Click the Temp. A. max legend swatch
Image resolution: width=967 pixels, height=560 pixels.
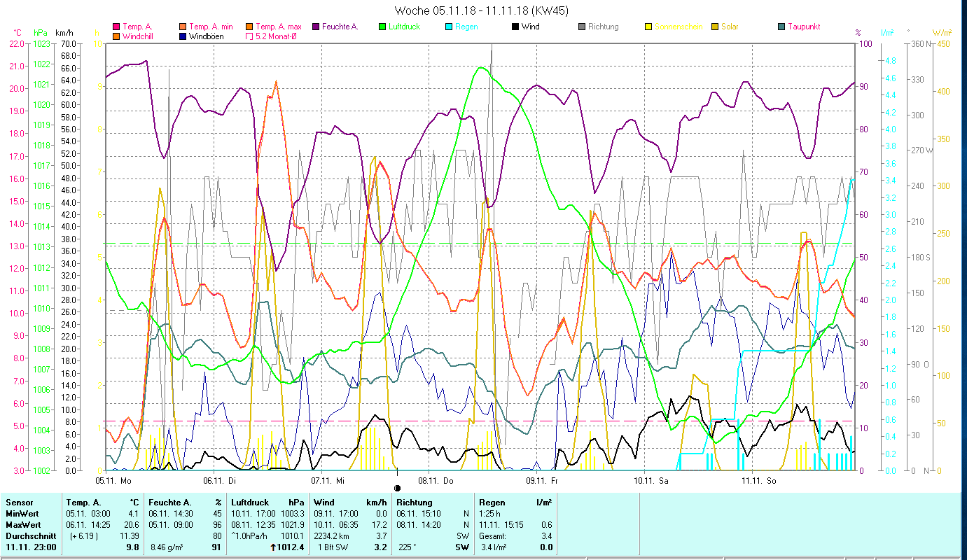click(249, 27)
